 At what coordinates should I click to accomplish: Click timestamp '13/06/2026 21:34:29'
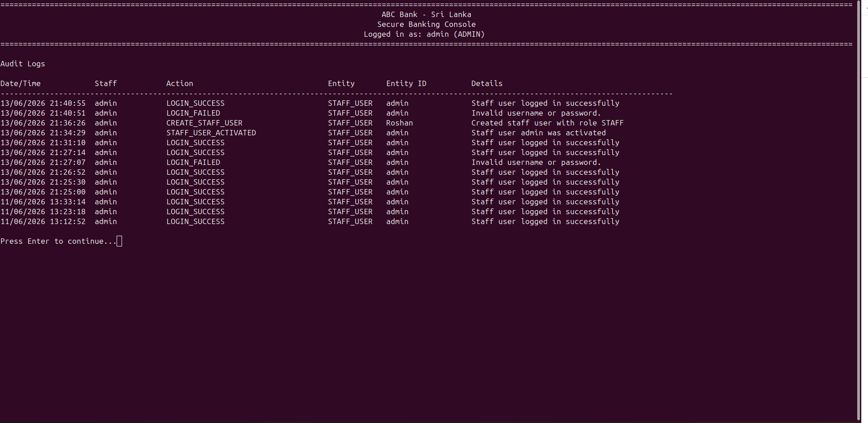[x=43, y=133]
